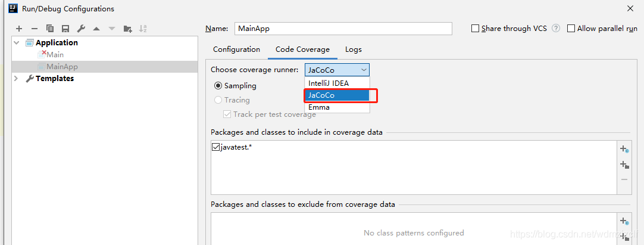Expand the Templates tree node

click(x=17, y=79)
